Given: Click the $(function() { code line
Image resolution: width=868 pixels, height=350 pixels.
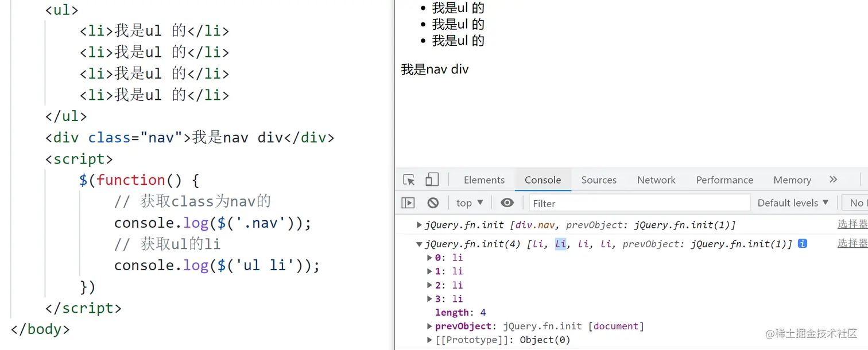Looking at the screenshot, I should click(x=139, y=180).
